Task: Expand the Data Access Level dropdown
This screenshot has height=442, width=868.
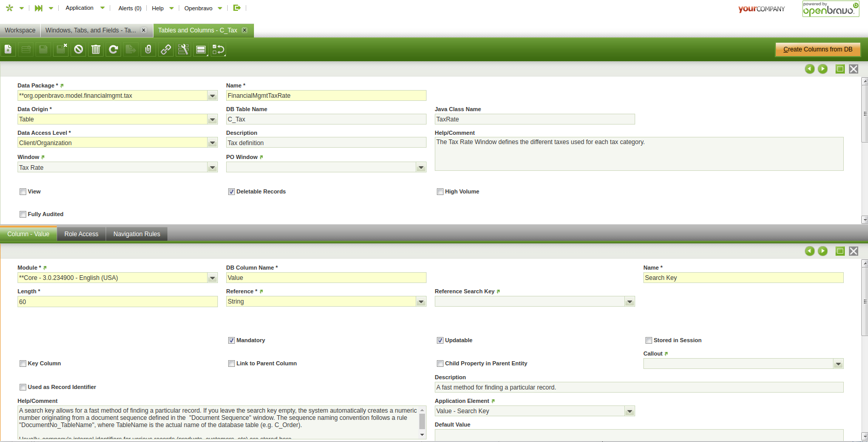Action: pyautogui.click(x=212, y=143)
